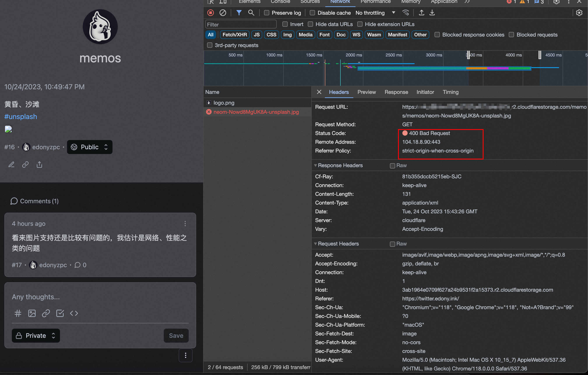Insert a code block in the comment editor
Image resolution: width=588 pixels, height=375 pixels.
click(x=74, y=313)
